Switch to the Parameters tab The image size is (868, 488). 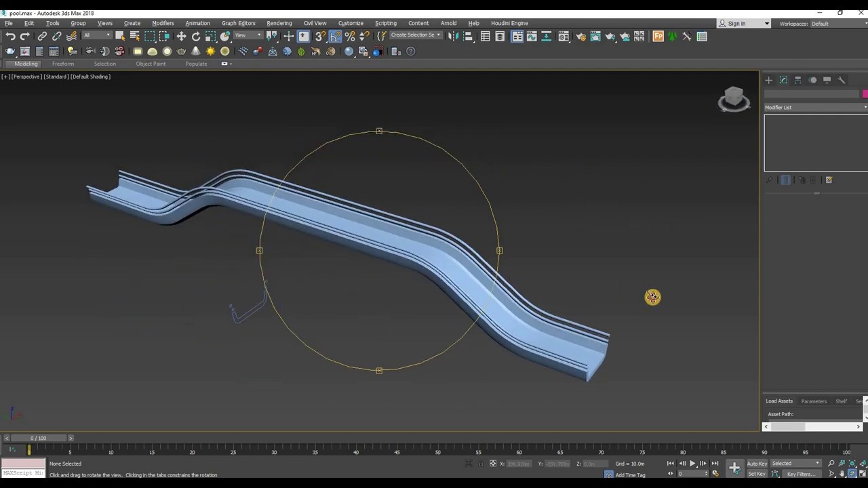coord(814,401)
